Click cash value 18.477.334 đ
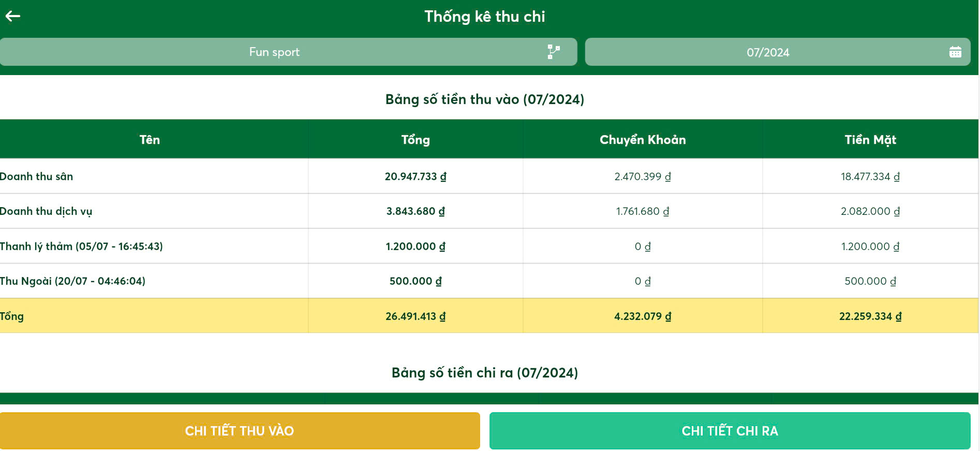Viewport: 980px width, 451px height. coord(870,177)
